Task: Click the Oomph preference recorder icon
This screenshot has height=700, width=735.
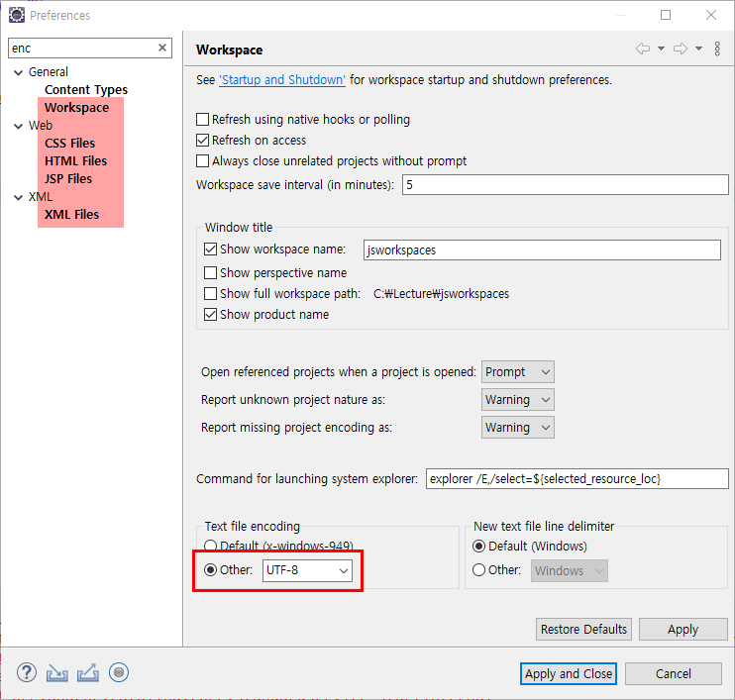Action: click(x=119, y=673)
